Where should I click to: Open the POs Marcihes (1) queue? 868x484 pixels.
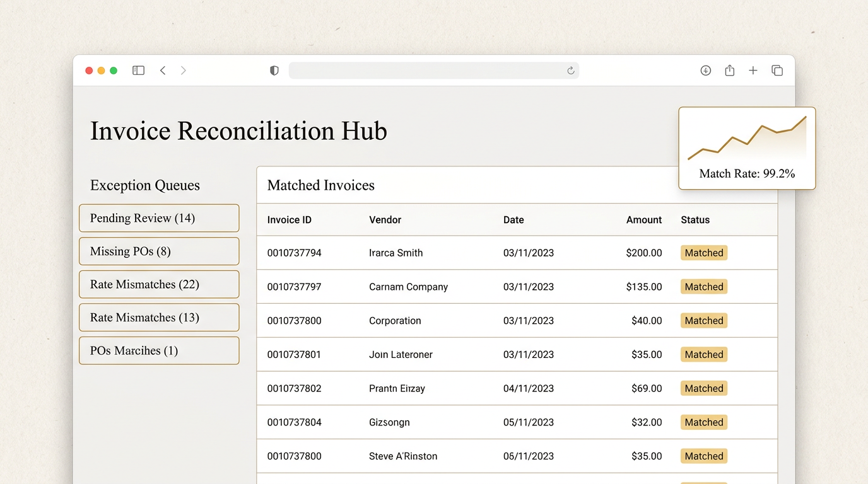click(159, 350)
